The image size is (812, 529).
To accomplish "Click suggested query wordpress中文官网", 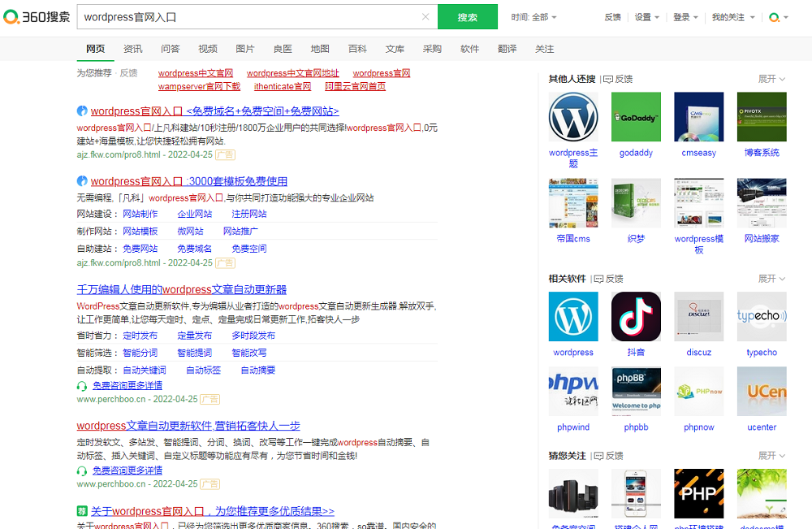I will [195, 73].
